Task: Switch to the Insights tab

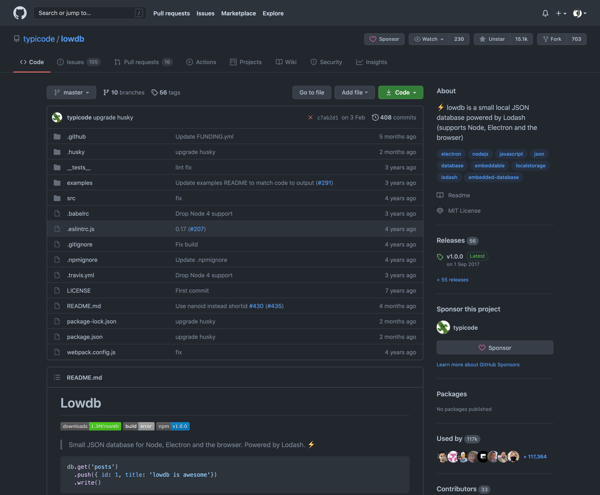Action: (x=371, y=62)
